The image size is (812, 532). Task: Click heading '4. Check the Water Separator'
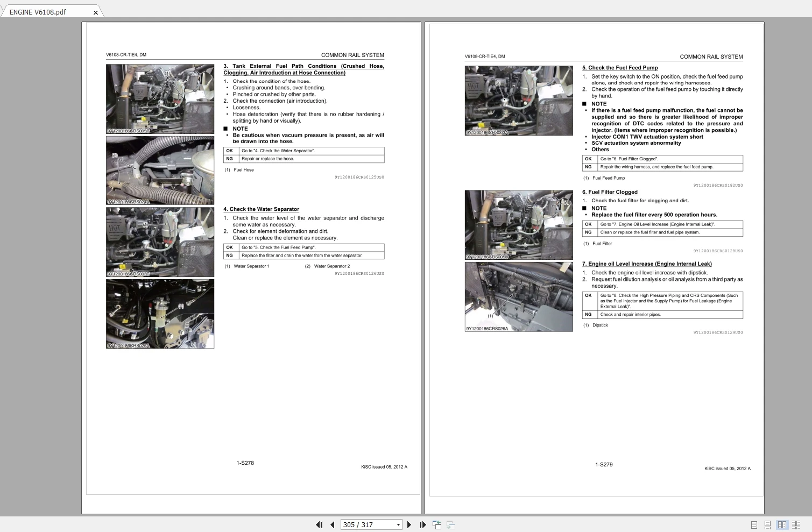click(x=262, y=209)
